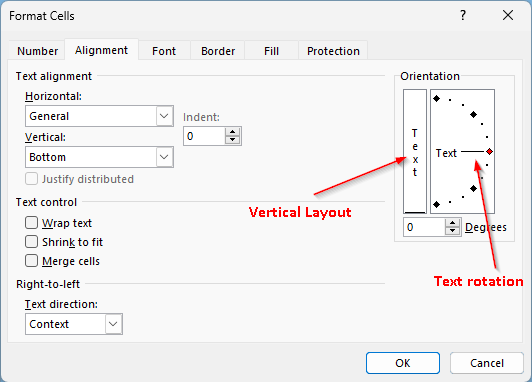Image resolution: width=532 pixels, height=382 pixels.
Task: Set rotation to the top 90-degree diamond
Action: pos(437,99)
